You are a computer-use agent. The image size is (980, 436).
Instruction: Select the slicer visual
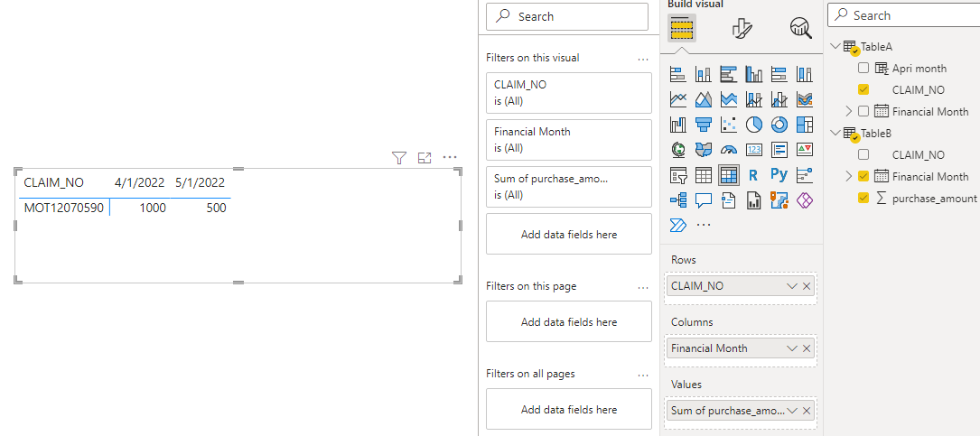[x=678, y=175]
